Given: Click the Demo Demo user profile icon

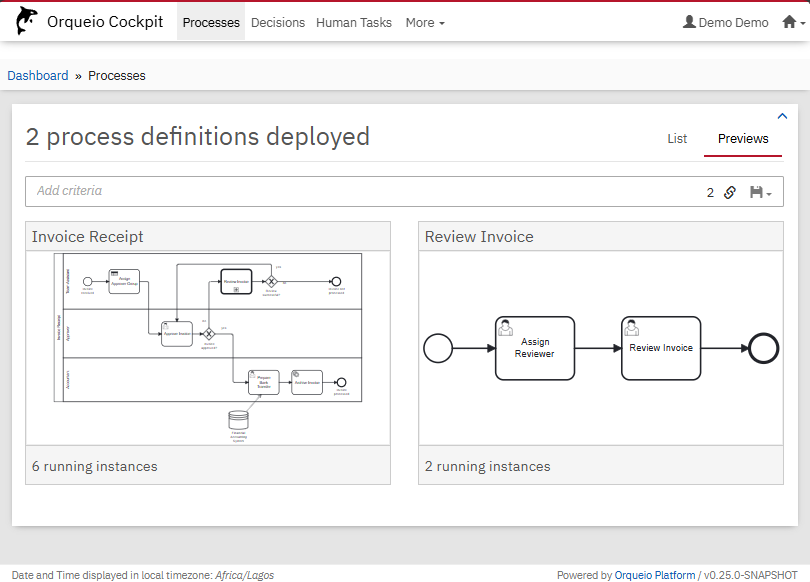Looking at the screenshot, I should point(689,22).
